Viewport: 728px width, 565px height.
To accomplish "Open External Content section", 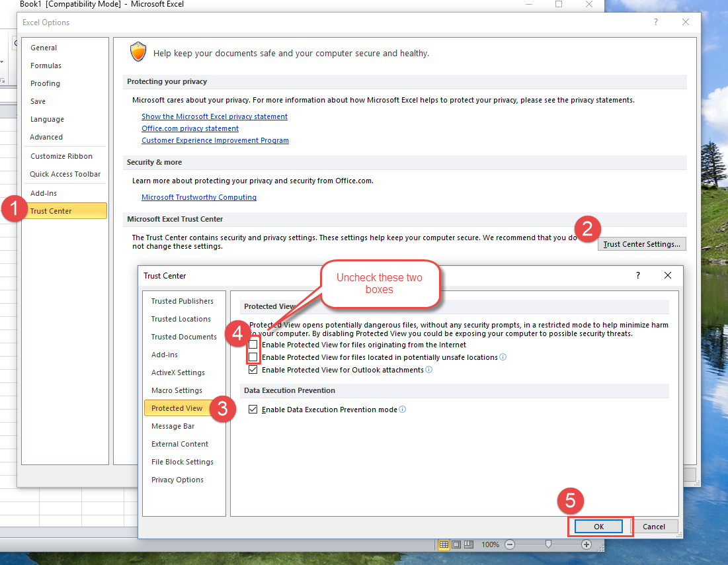I will click(x=184, y=444).
